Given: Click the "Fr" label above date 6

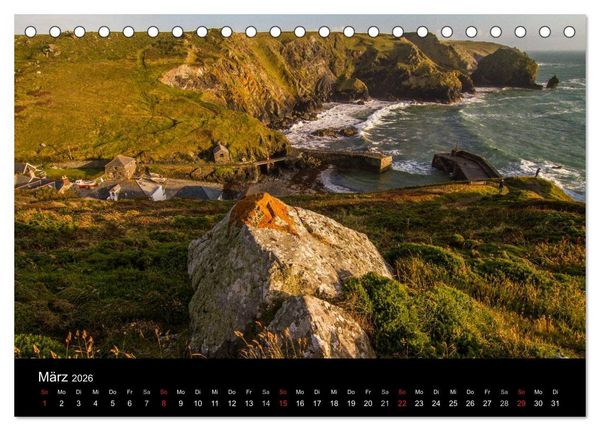Looking at the screenshot, I should [129, 392].
